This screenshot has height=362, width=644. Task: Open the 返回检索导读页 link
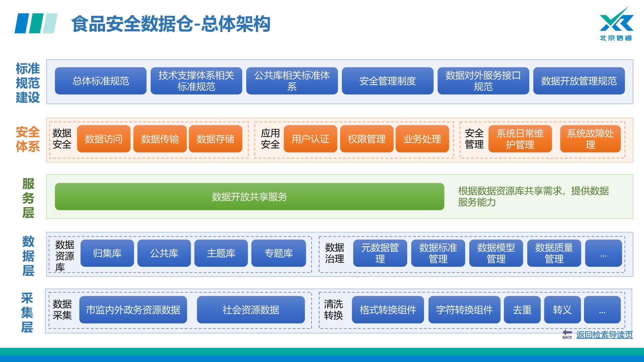pos(604,335)
